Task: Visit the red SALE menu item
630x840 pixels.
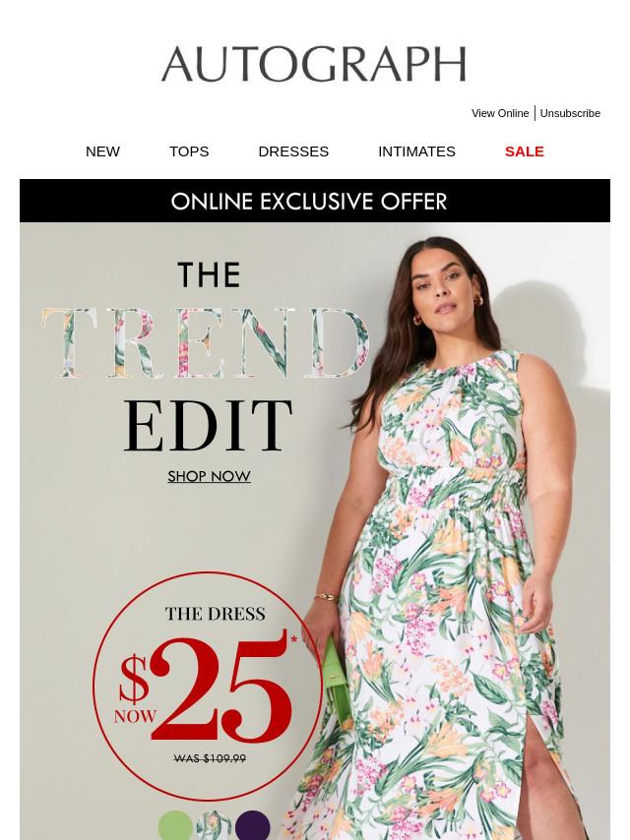Action: [525, 151]
